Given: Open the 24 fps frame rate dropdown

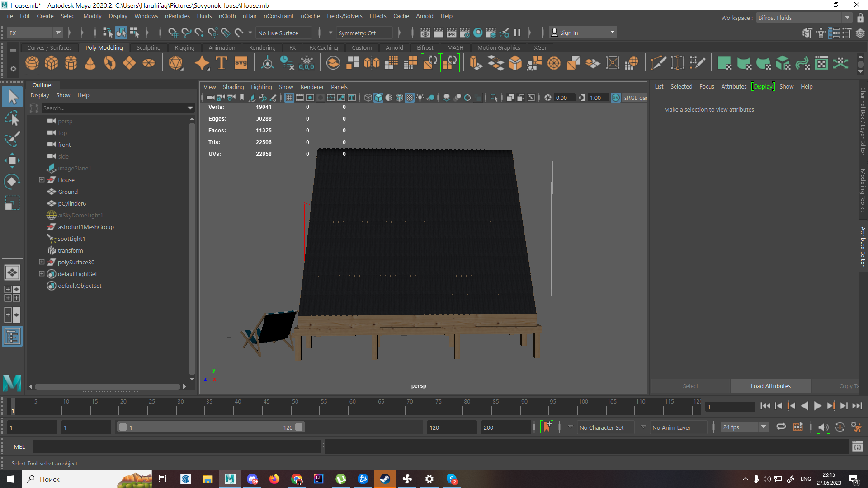Looking at the screenshot, I should point(764,427).
